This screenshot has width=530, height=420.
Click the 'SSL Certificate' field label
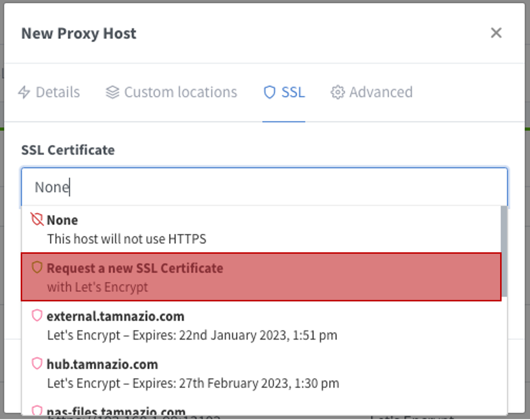68,150
